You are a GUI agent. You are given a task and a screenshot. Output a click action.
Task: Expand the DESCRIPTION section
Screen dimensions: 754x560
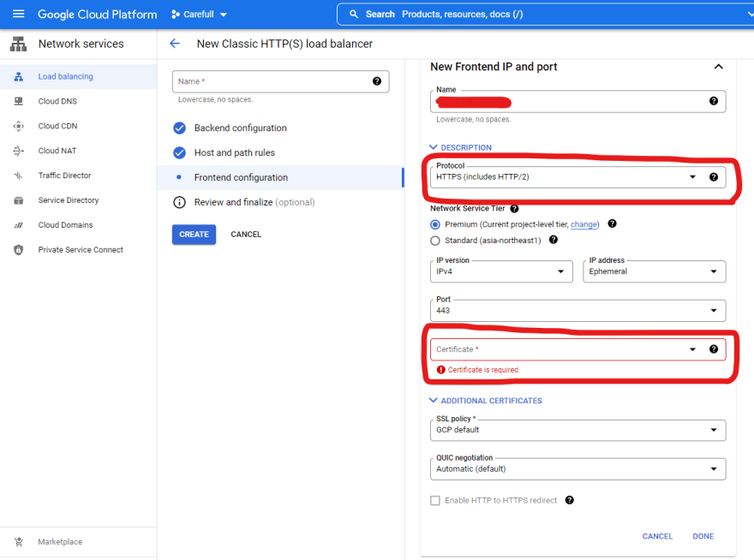point(461,147)
